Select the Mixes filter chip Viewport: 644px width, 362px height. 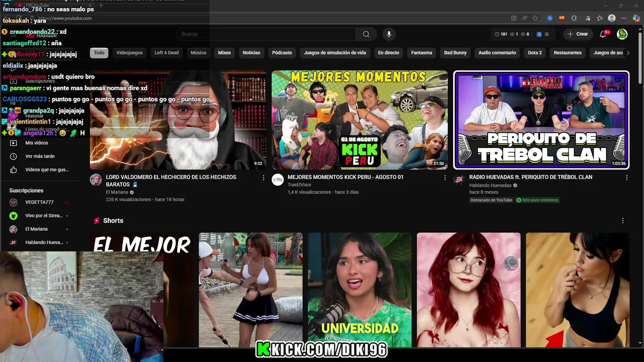(224, 53)
